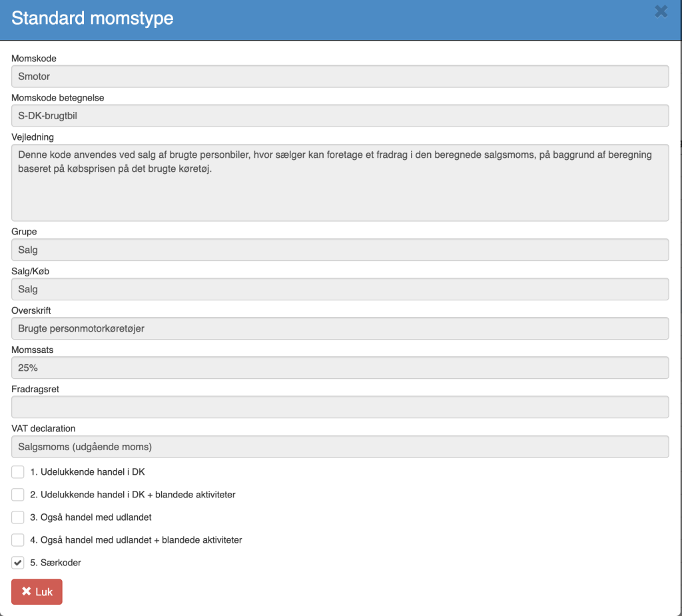Click the 'Momskode betegnelse' label

[x=58, y=98]
